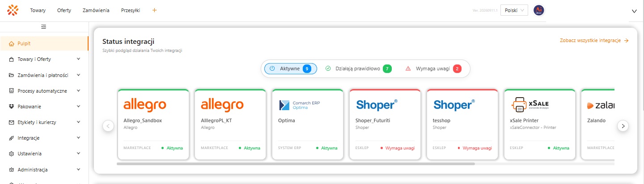Open the Oferty top menu
The width and height of the screenshot is (644, 184).
[64, 10]
